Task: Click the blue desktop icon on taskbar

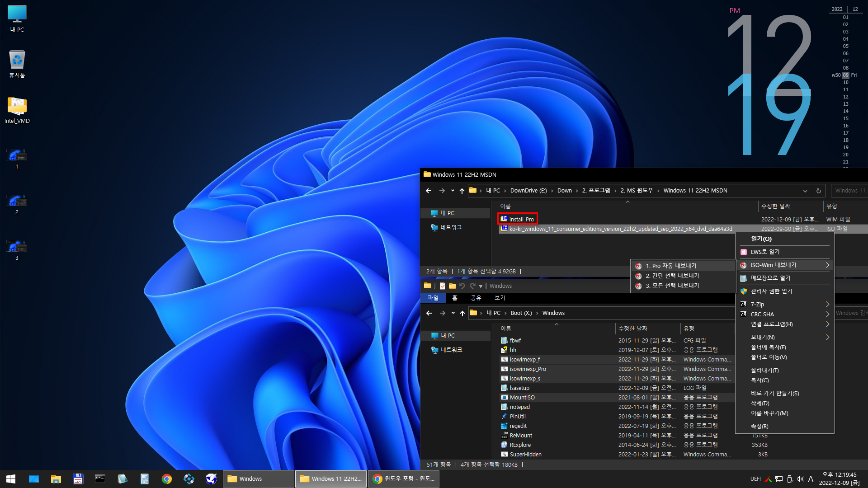Action: pos(33,479)
